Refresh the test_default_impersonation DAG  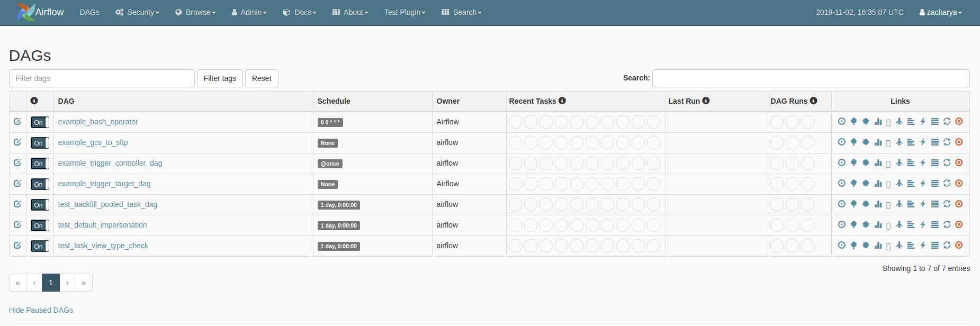click(947, 225)
